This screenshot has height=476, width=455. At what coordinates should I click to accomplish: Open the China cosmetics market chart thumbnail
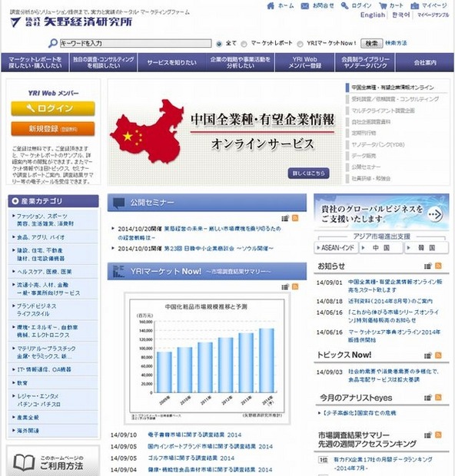point(207,359)
